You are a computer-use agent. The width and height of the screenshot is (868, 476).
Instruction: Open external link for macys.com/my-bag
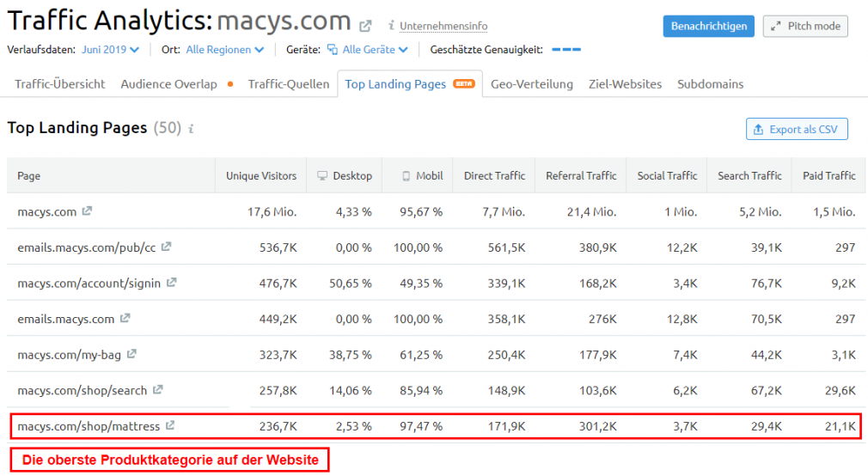(x=131, y=354)
